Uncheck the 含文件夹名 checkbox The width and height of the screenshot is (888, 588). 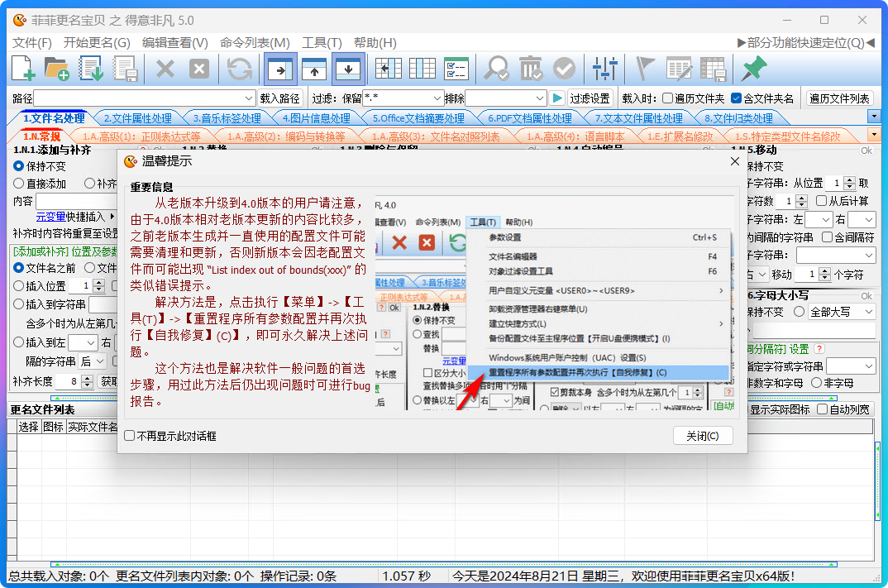click(736, 98)
